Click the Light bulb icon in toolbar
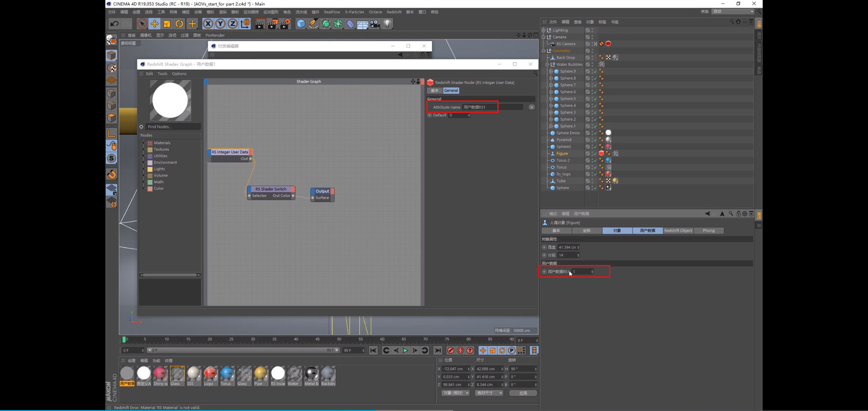Viewport: 868px width, 411px height. point(387,24)
